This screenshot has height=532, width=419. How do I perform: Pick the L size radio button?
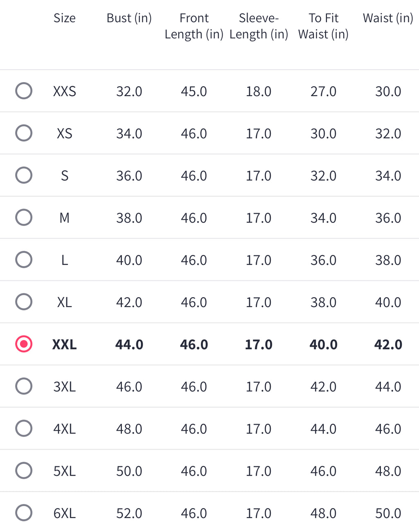24,259
